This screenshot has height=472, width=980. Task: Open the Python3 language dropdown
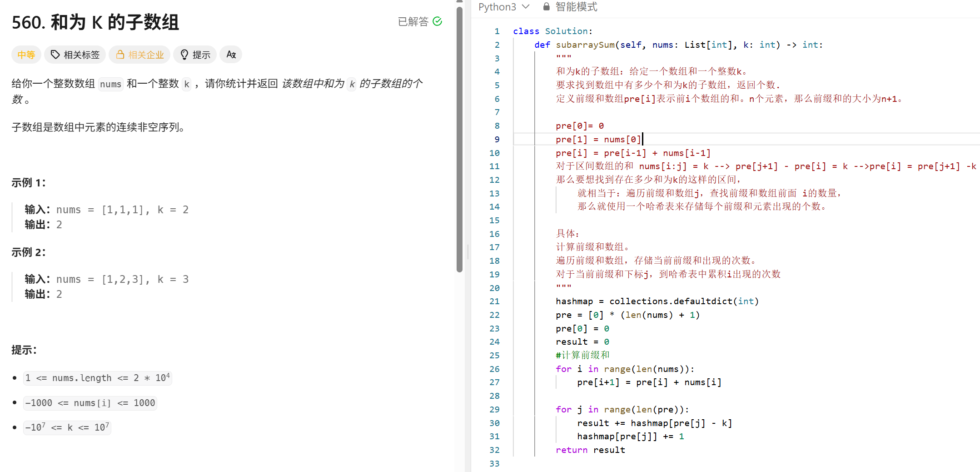(504, 7)
